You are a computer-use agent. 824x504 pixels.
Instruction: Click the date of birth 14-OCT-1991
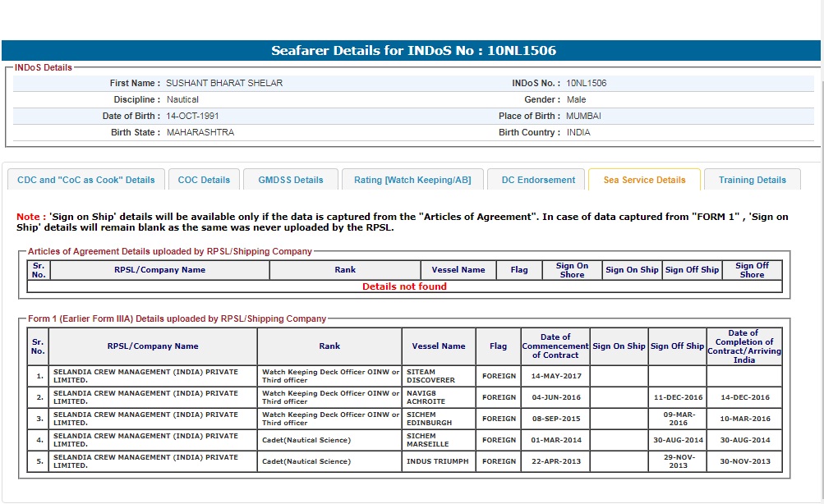click(192, 116)
